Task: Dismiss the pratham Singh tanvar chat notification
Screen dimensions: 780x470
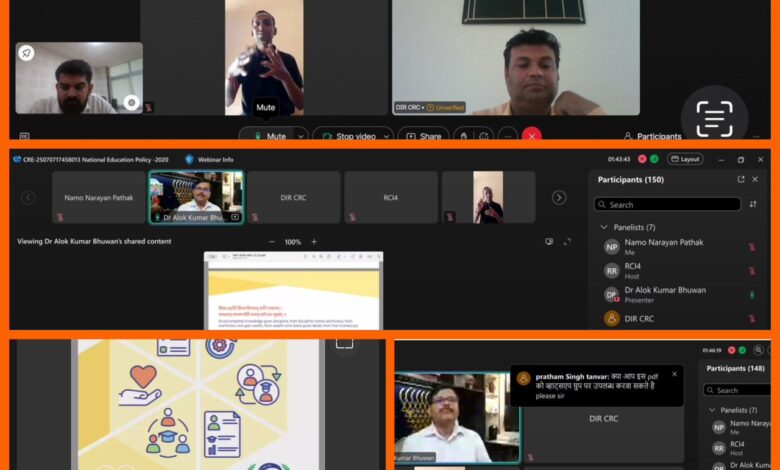Action: [x=675, y=375]
